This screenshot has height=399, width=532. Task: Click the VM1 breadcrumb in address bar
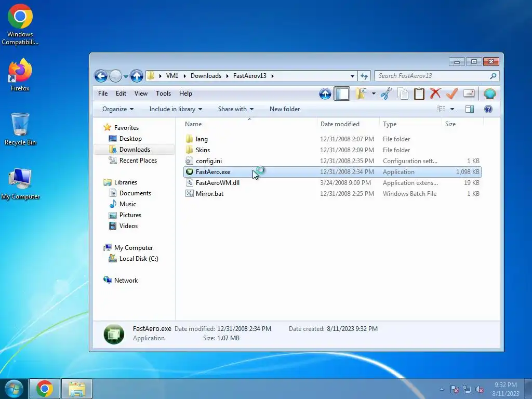tap(172, 76)
